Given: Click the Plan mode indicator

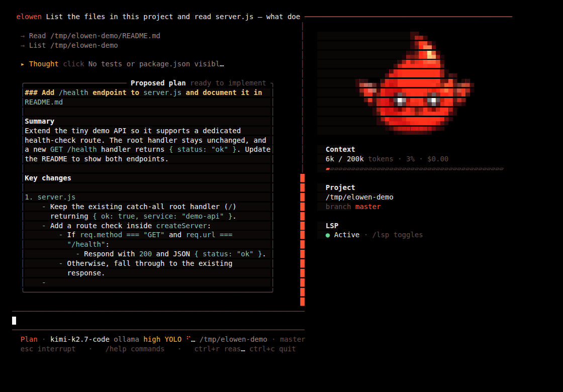Looking at the screenshot, I should 29,339.
